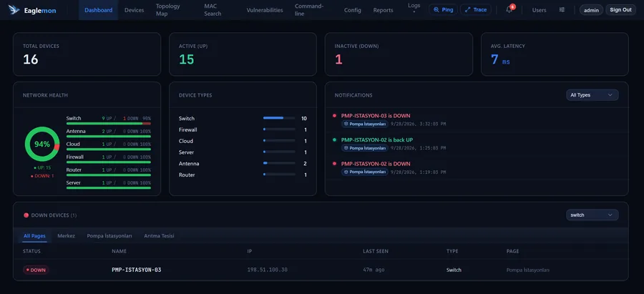Click the PAGE column header
The image size is (644, 294).
coord(513,251)
